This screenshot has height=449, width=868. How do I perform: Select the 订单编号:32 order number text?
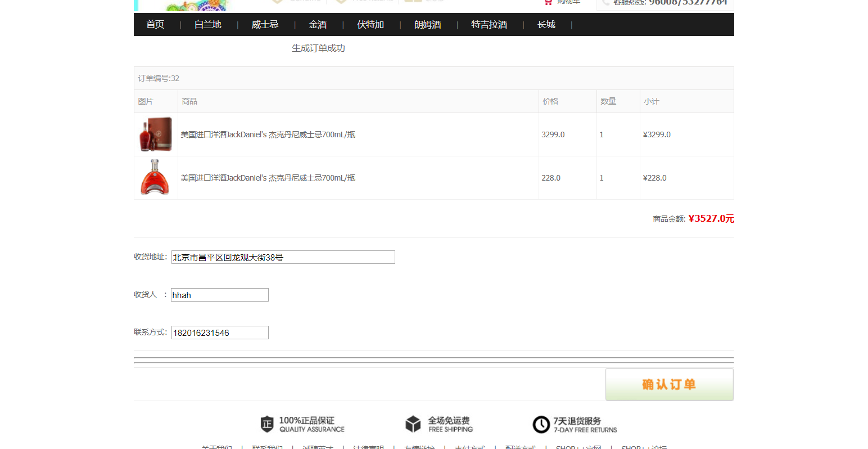click(x=159, y=78)
